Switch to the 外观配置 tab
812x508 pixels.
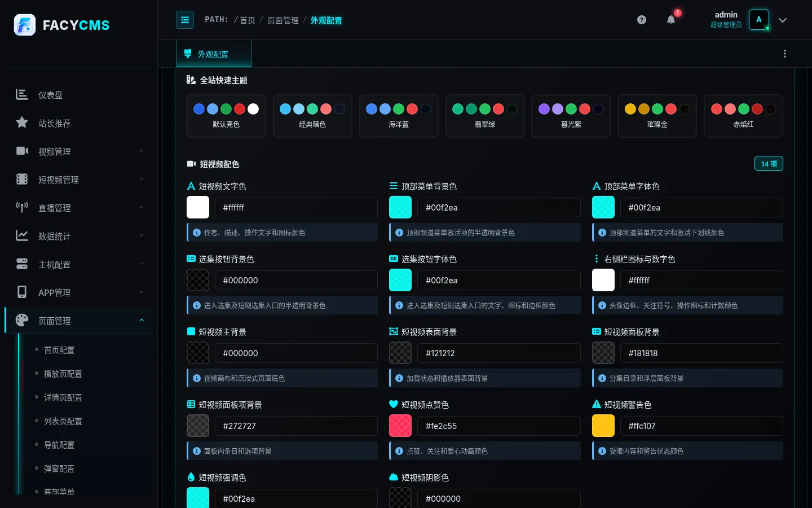tap(214, 54)
